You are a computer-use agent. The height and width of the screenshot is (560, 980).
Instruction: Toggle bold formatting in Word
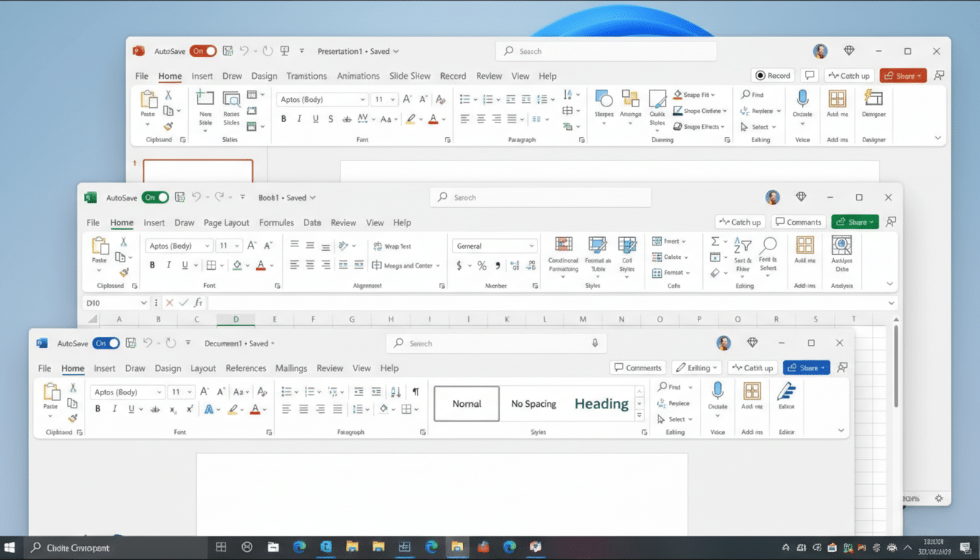coord(97,408)
